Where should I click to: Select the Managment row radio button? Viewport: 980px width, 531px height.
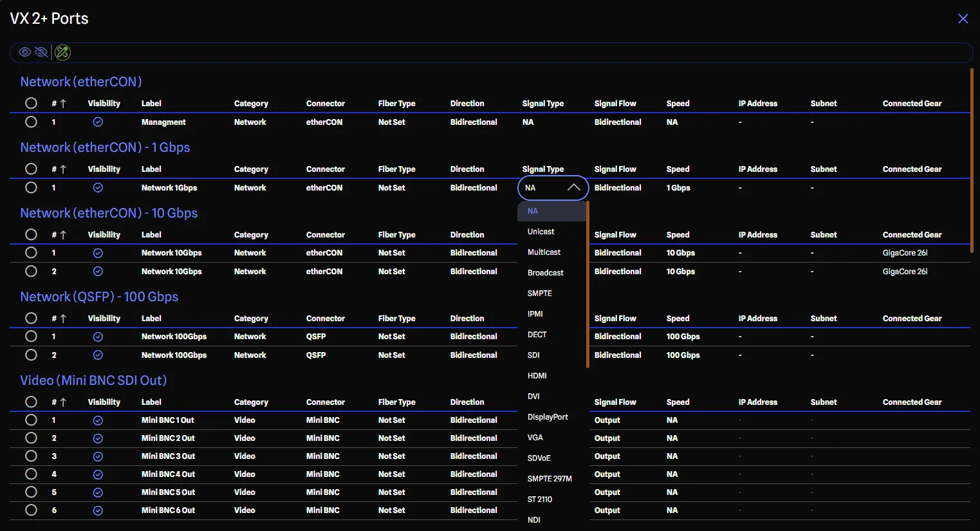31,122
